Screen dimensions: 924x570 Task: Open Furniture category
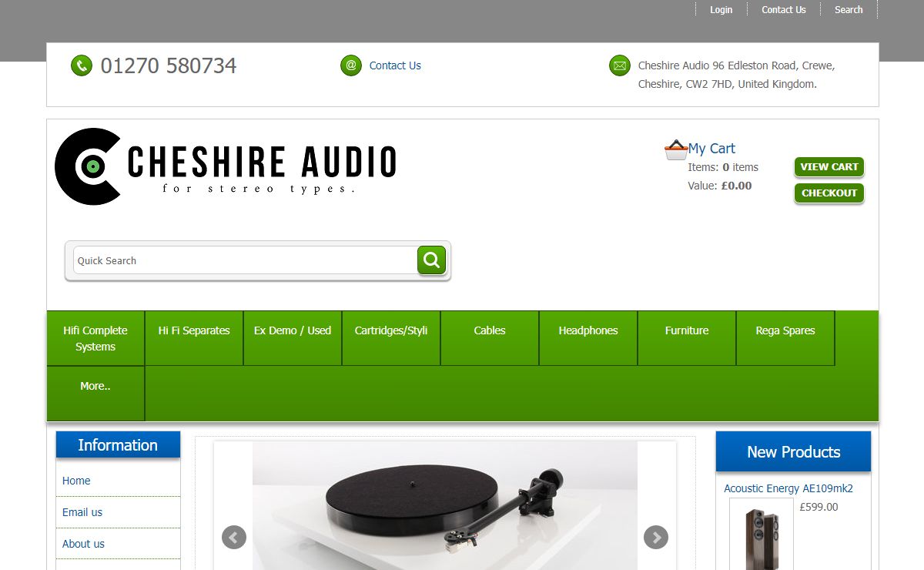(687, 338)
